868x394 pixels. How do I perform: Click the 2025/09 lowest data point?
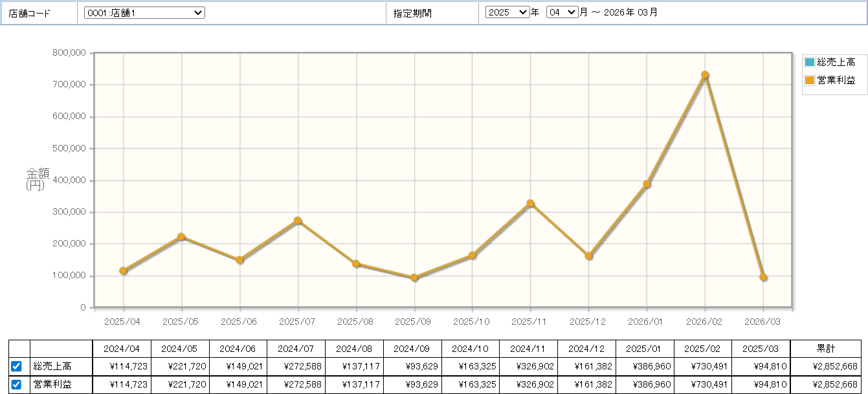coord(414,278)
